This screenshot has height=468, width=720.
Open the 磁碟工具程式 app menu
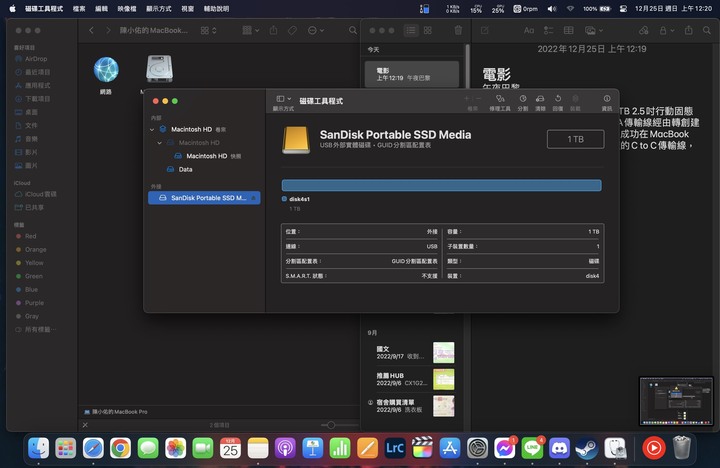pos(44,9)
